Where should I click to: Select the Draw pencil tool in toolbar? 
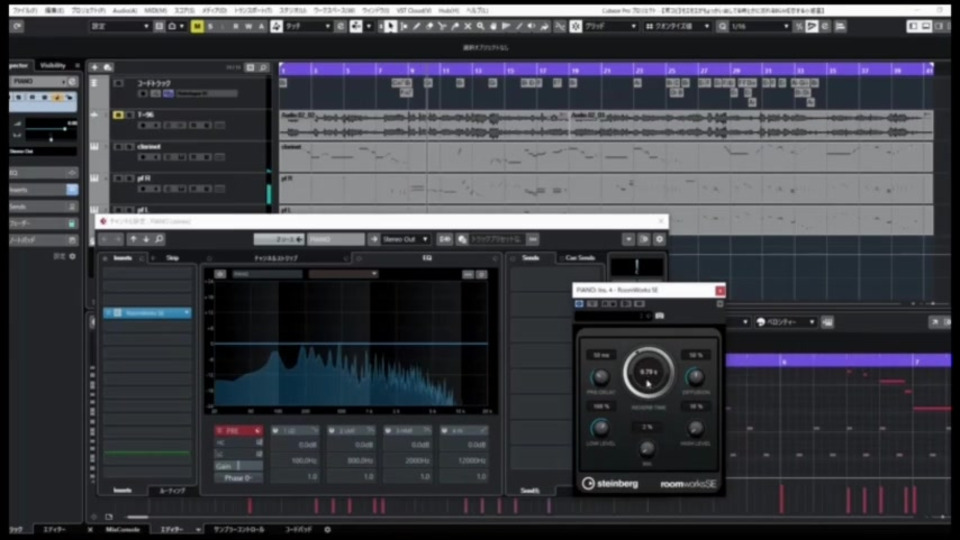[x=416, y=26]
